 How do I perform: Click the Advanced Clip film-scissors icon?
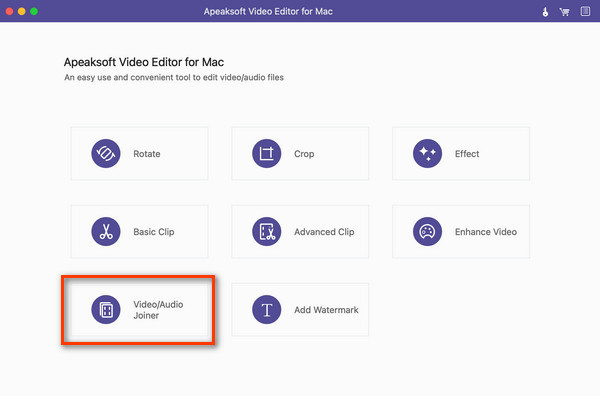[266, 231]
